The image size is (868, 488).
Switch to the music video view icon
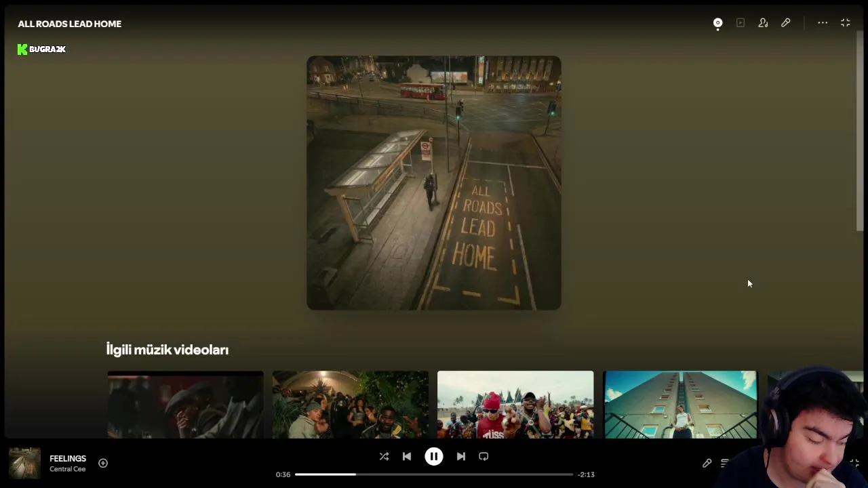coord(741,23)
